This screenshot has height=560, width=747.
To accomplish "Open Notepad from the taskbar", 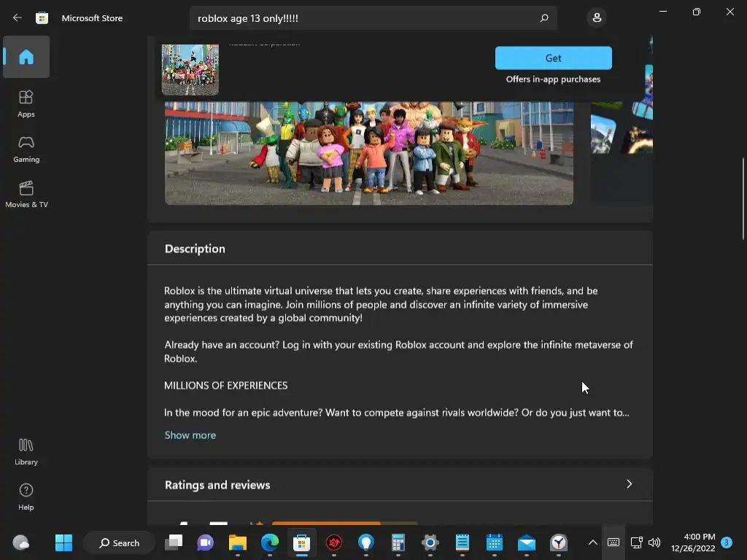I will (462, 542).
